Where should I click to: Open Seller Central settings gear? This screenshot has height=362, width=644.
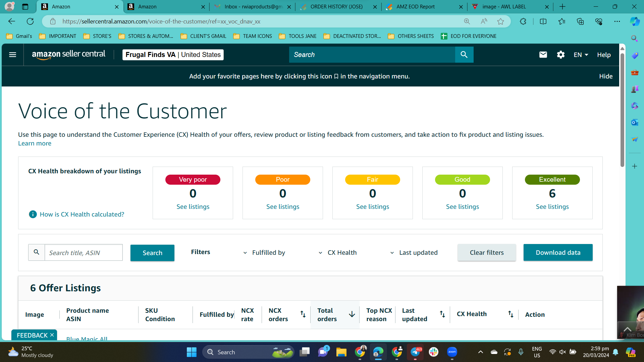pos(561,55)
